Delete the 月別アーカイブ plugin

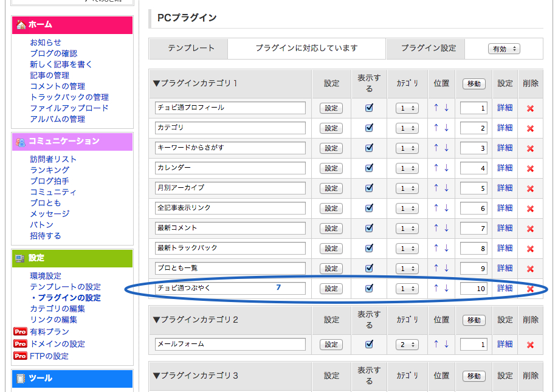click(530, 188)
